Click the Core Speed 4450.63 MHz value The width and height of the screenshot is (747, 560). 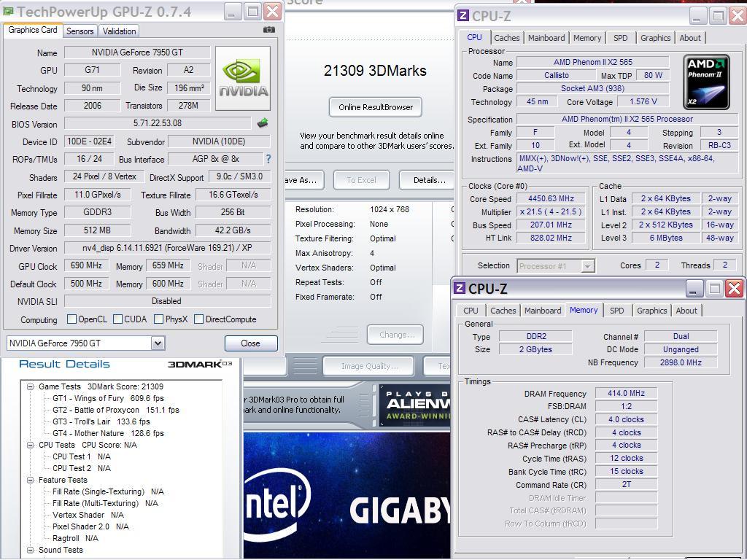tap(551, 198)
